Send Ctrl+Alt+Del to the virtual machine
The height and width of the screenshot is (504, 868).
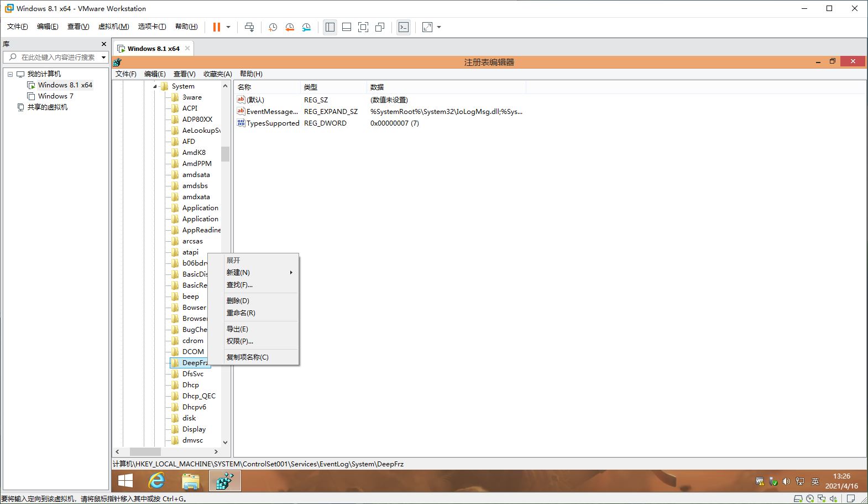coord(249,27)
